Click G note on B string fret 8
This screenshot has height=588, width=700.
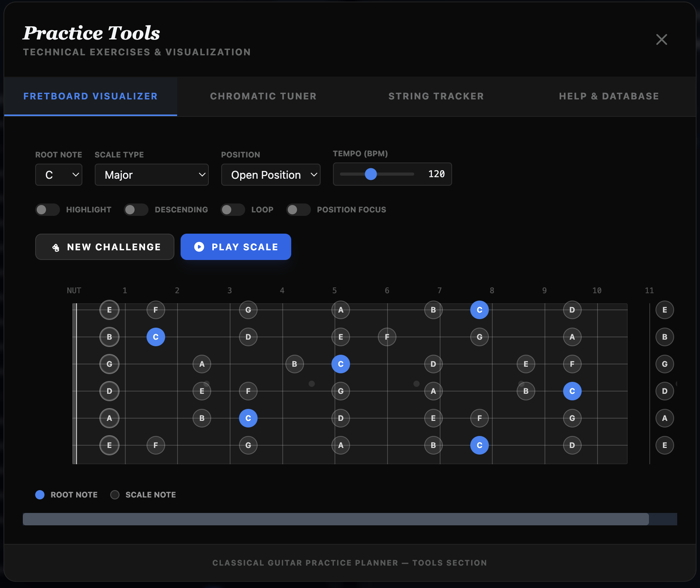[480, 337]
